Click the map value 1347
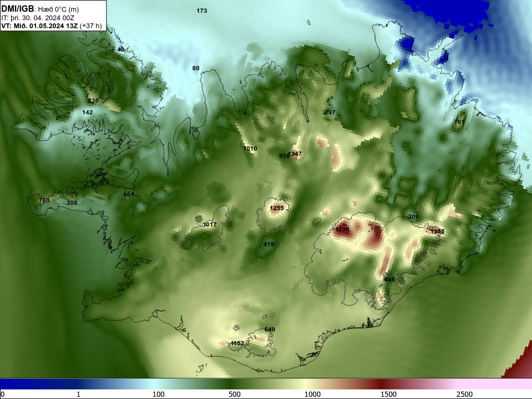Viewport: 532px width, 399px height. pos(295,154)
